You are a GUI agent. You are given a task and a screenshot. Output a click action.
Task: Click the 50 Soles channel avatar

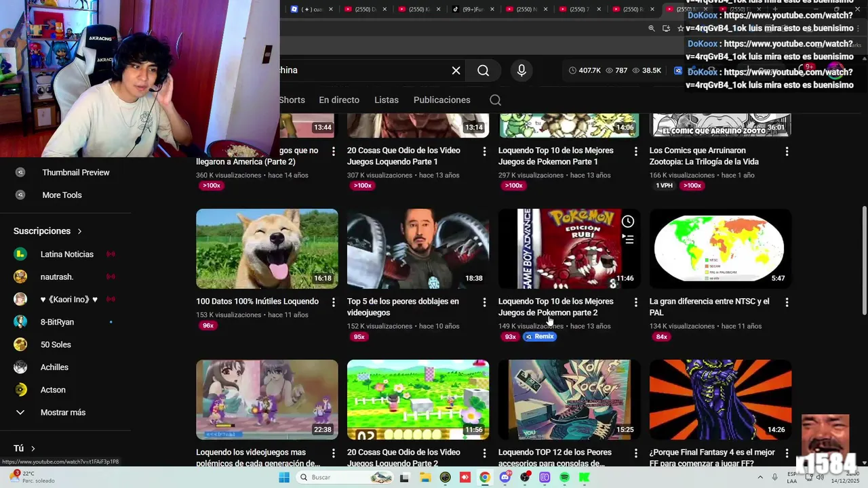tap(20, 344)
